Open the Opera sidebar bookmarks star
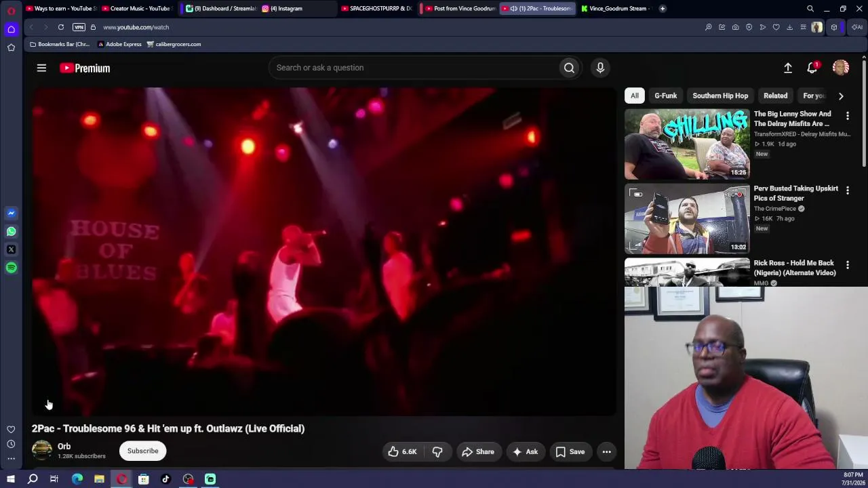The height and width of the screenshot is (488, 868). pyautogui.click(x=11, y=47)
